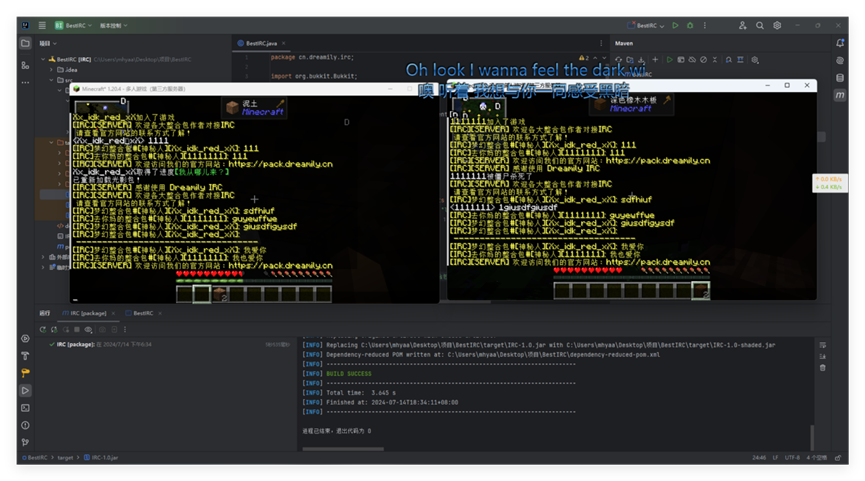Run Maven build green play icon
Viewport: 865px width, 481px height.
click(x=669, y=60)
